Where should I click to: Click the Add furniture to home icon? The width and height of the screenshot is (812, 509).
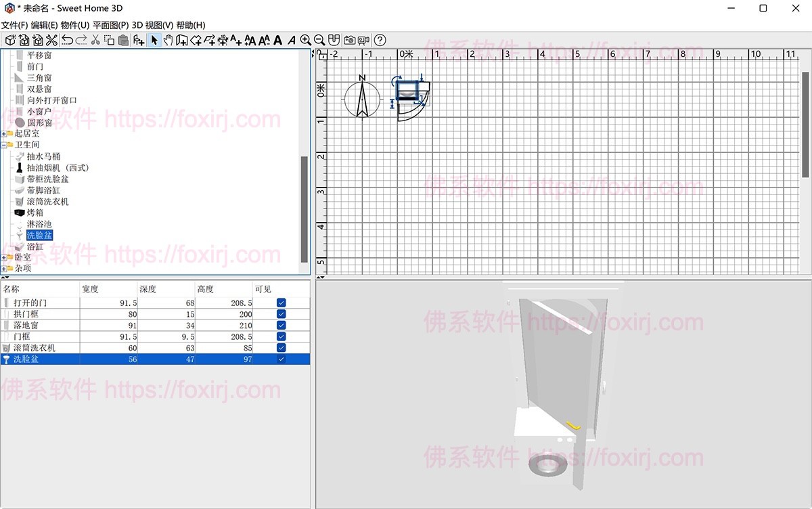click(x=139, y=41)
